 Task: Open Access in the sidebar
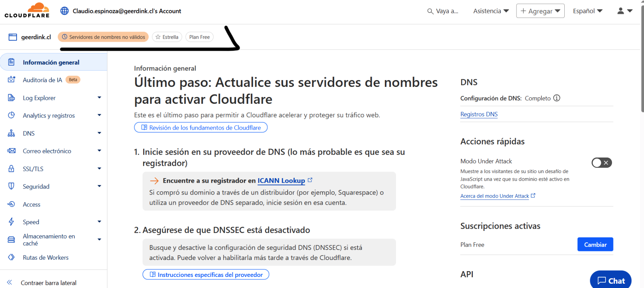pos(32,204)
